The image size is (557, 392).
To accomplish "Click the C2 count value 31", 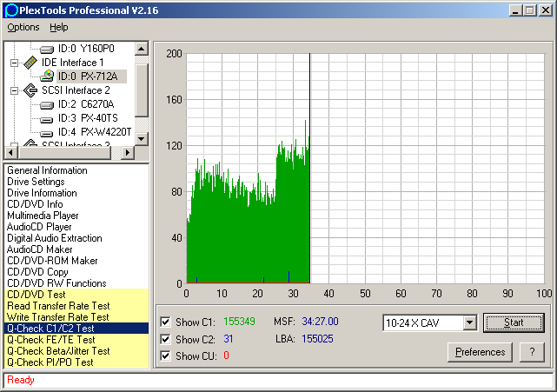I will (x=228, y=339).
